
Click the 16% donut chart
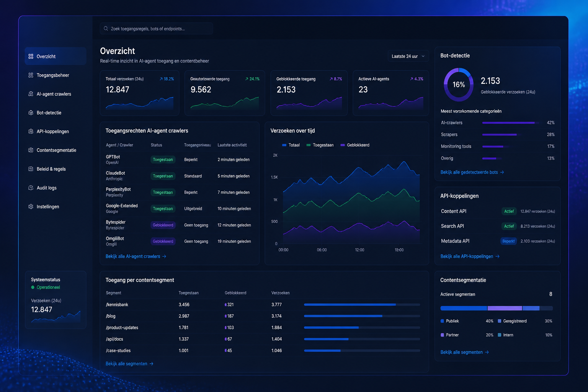459,85
